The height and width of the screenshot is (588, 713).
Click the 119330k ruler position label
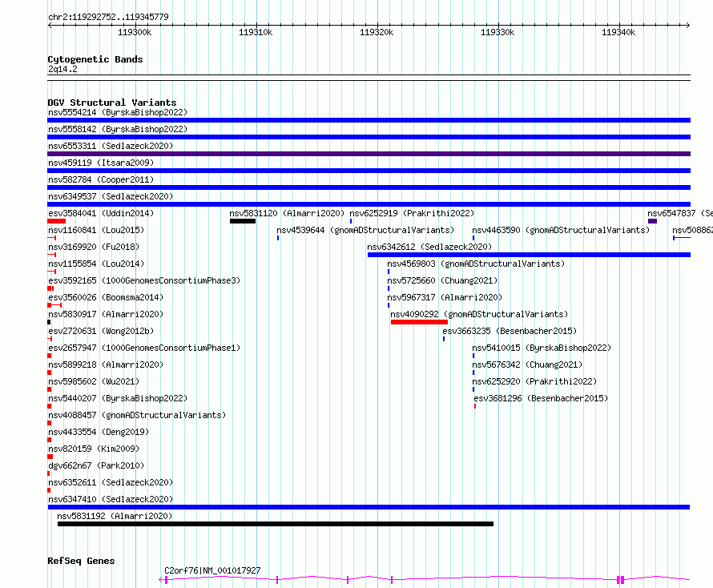coord(497,32)
